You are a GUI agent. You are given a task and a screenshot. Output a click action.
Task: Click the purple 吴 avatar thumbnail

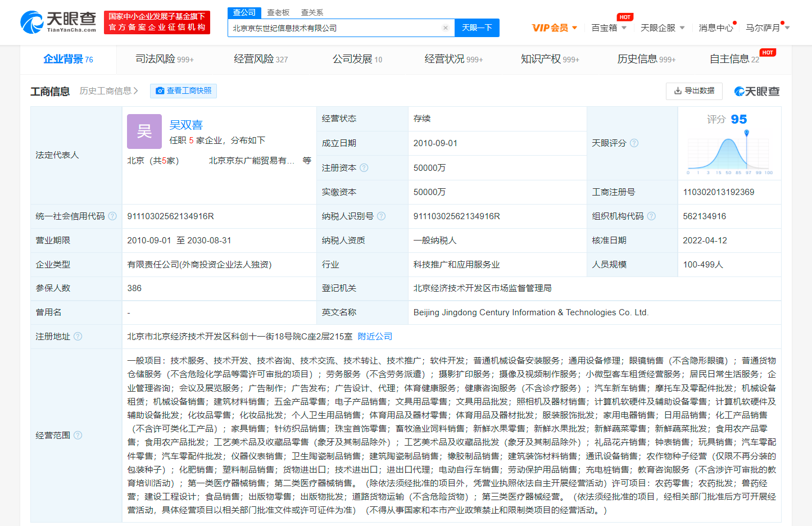click(144, 131)
